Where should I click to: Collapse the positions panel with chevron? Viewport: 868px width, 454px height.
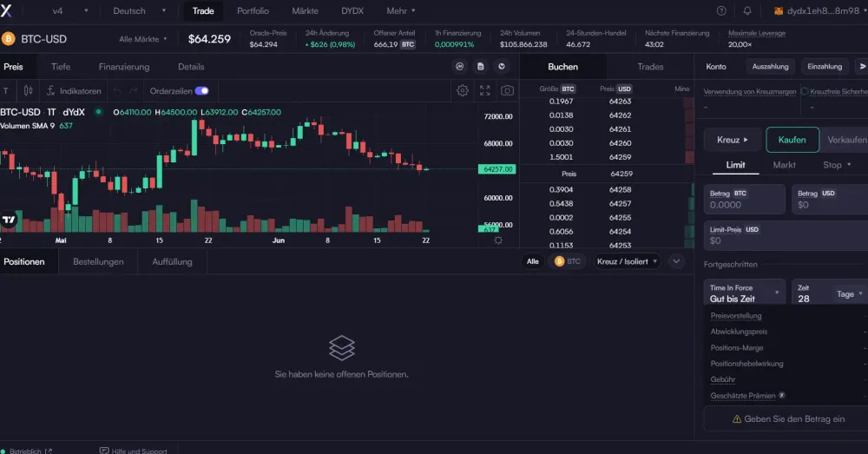676,261
